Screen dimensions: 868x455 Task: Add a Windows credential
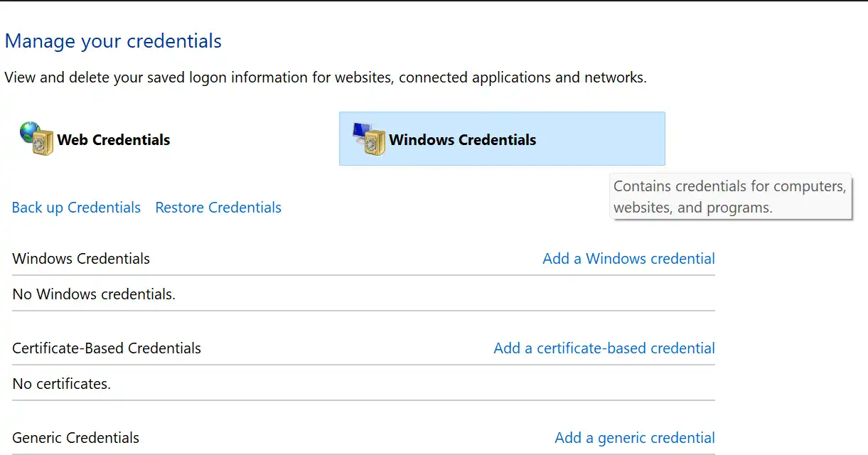(x=628, y=259)
